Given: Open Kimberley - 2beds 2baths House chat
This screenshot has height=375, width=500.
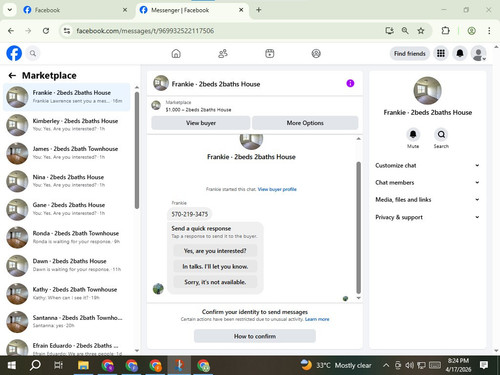Looking at the screenshot, I should click(x=67, y=125).
